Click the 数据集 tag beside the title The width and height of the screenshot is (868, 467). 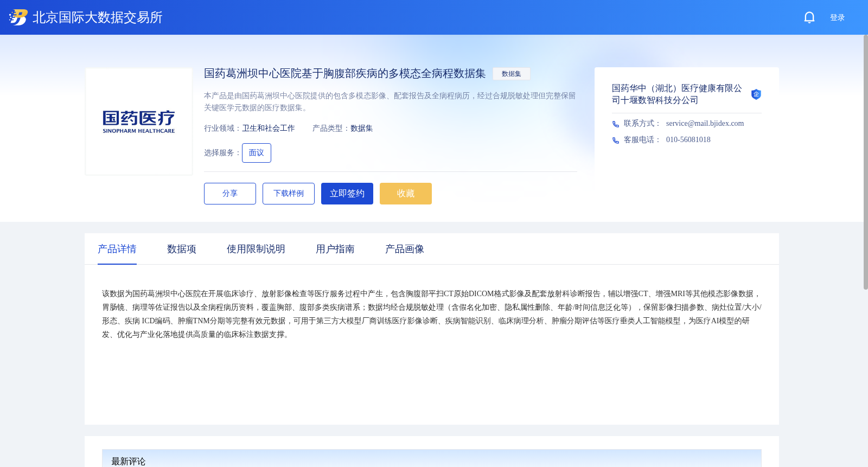pyautogui.click(x=511, y=74)
